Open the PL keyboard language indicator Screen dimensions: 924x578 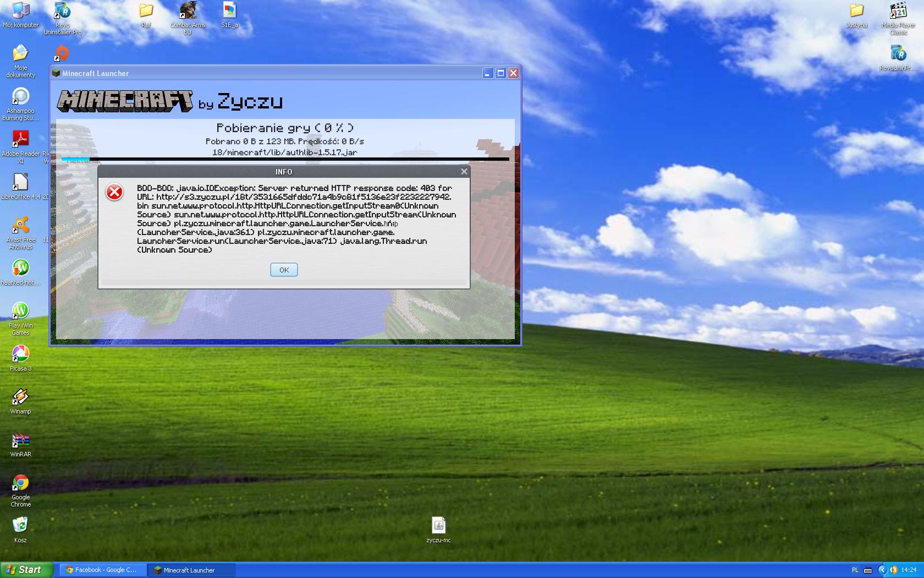click(855, 570)
